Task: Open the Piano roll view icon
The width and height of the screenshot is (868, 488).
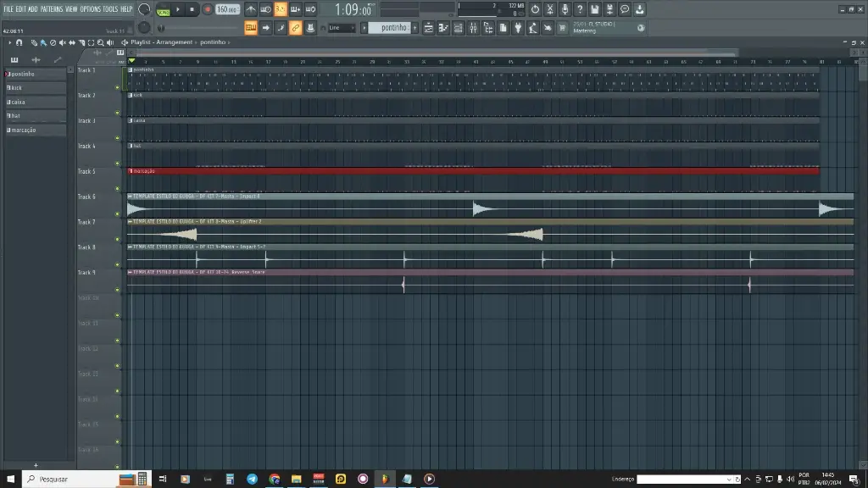Action: (x=443, y=28)
